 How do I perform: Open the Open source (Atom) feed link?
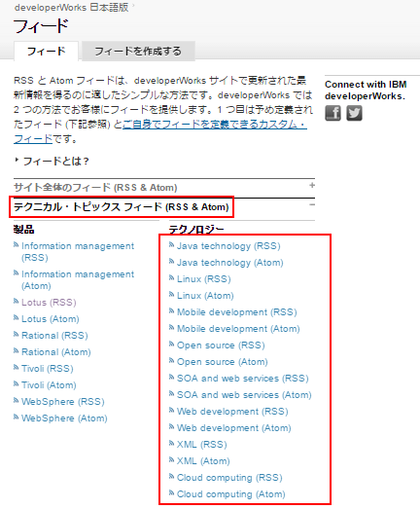223,362
